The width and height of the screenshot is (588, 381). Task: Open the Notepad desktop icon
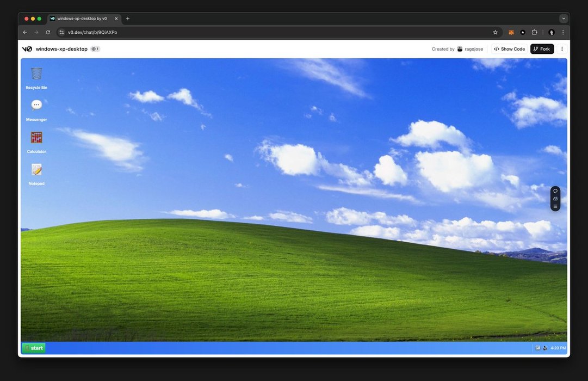pos(36,174)
